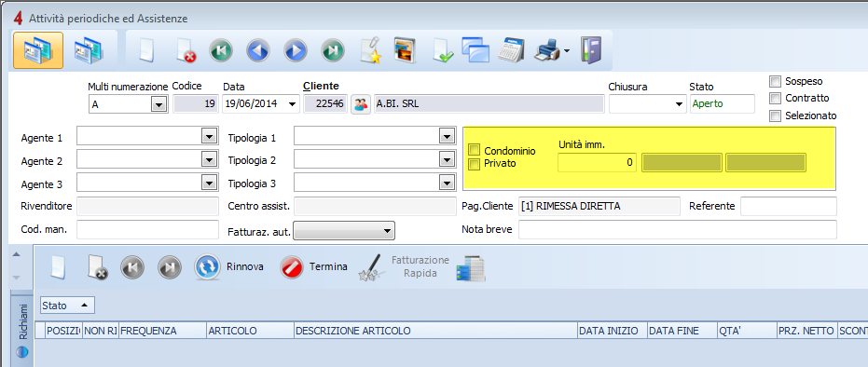This screenshot has width=868, height=367.
Task: Open the Richiami side tab
Action: 22,329
